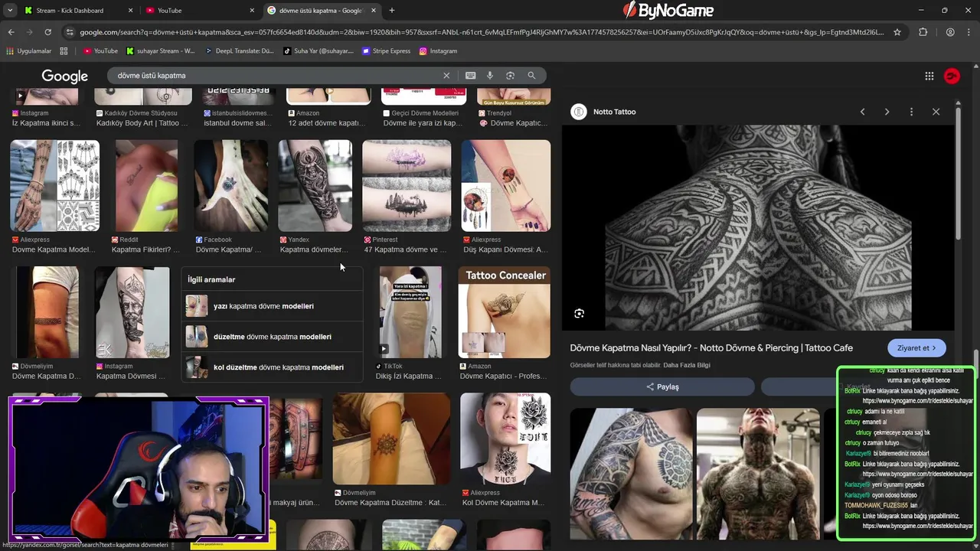The height and width of the screenshot is (551, 980).
Task: Close the YouTube tab
Action: coord(252,11)
